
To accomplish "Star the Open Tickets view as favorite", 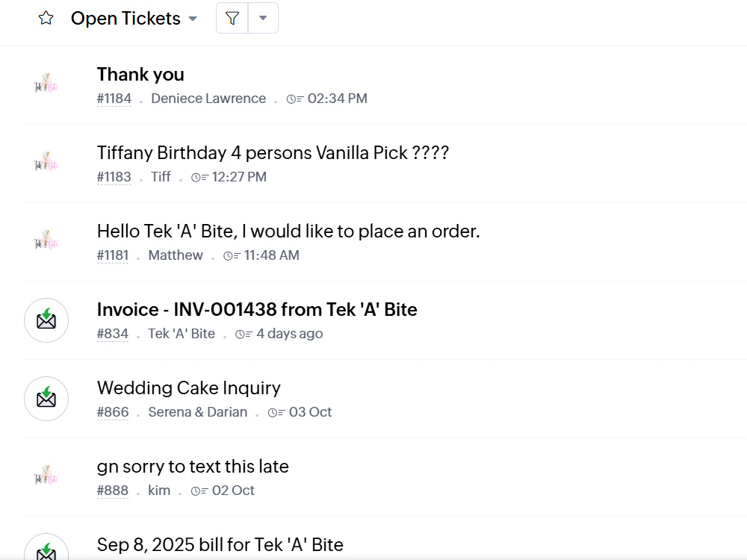I will [46, 18].
